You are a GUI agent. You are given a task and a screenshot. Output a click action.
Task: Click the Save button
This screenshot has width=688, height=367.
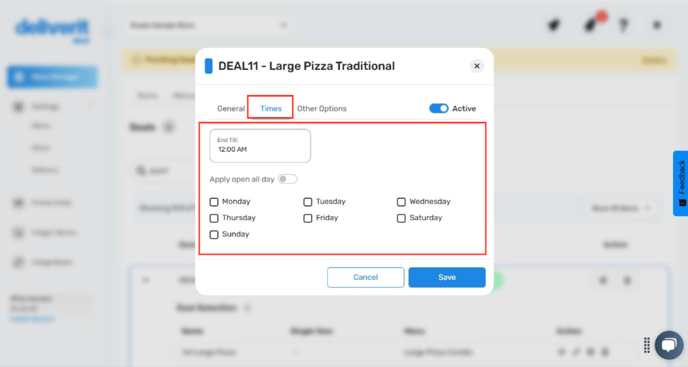click(447, 277)
